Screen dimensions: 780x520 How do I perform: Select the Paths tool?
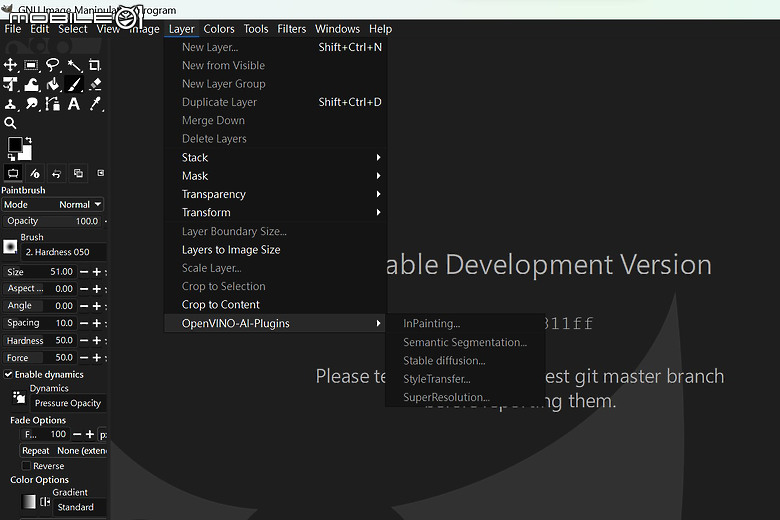(53, 104)
